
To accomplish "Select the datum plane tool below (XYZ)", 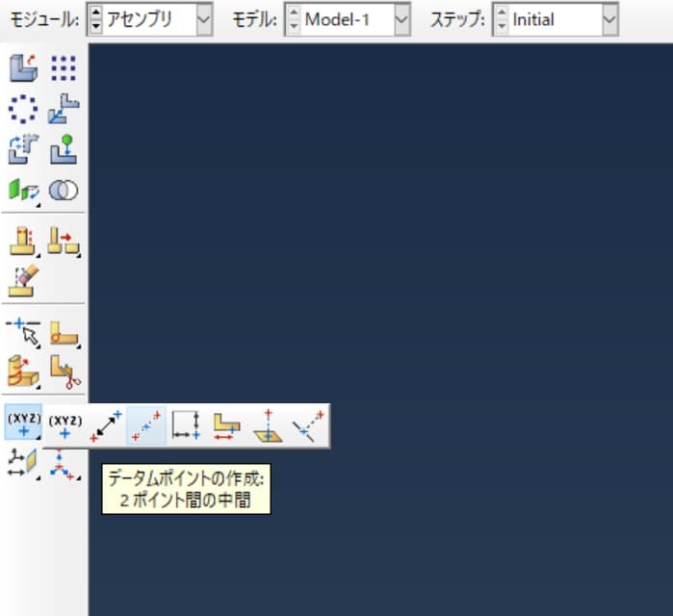I will click(x=24, y=463).
